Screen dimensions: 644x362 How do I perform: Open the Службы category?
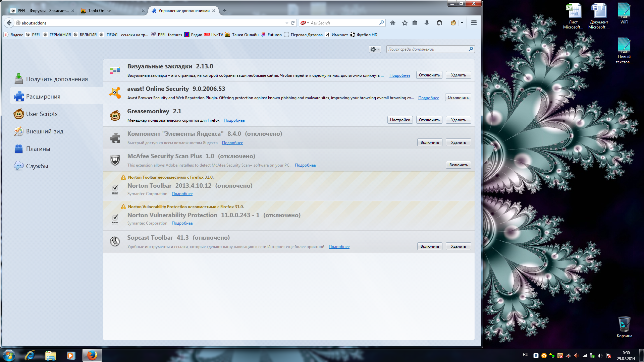[x=56, y=166]
